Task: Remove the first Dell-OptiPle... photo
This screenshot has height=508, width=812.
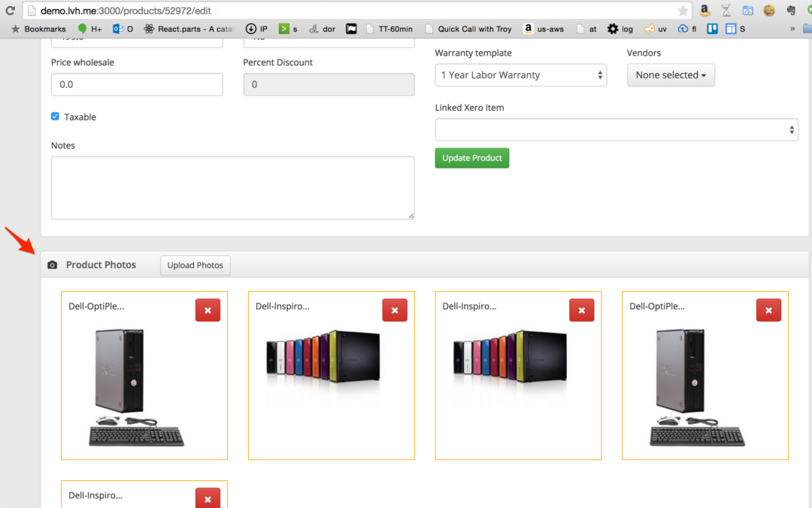Action: 208,310
